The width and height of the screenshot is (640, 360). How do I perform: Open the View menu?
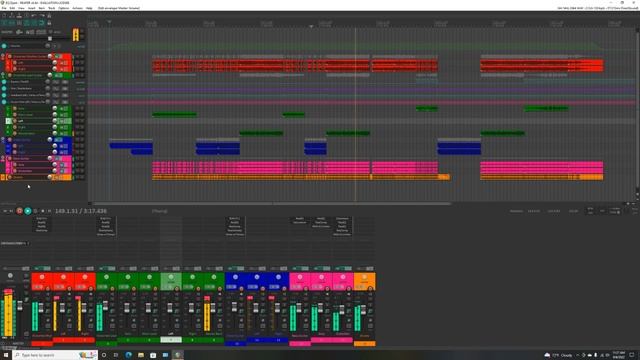coord(21,8)
